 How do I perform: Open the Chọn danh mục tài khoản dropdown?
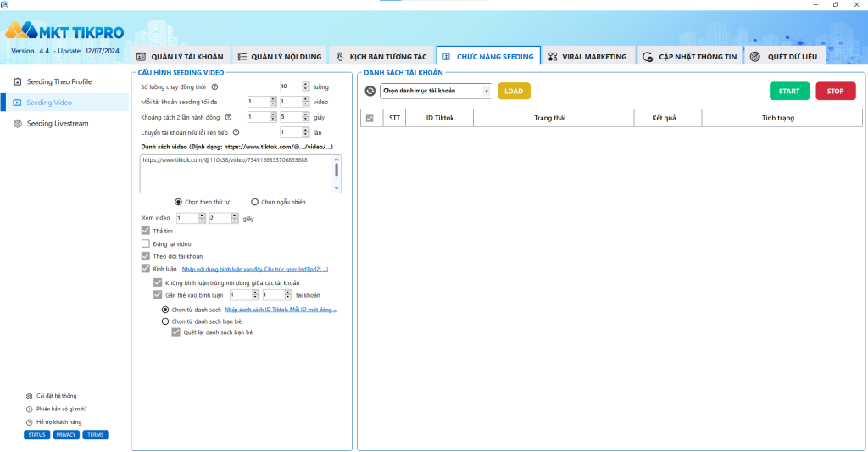pyautogui.click(x=436, y=91)
